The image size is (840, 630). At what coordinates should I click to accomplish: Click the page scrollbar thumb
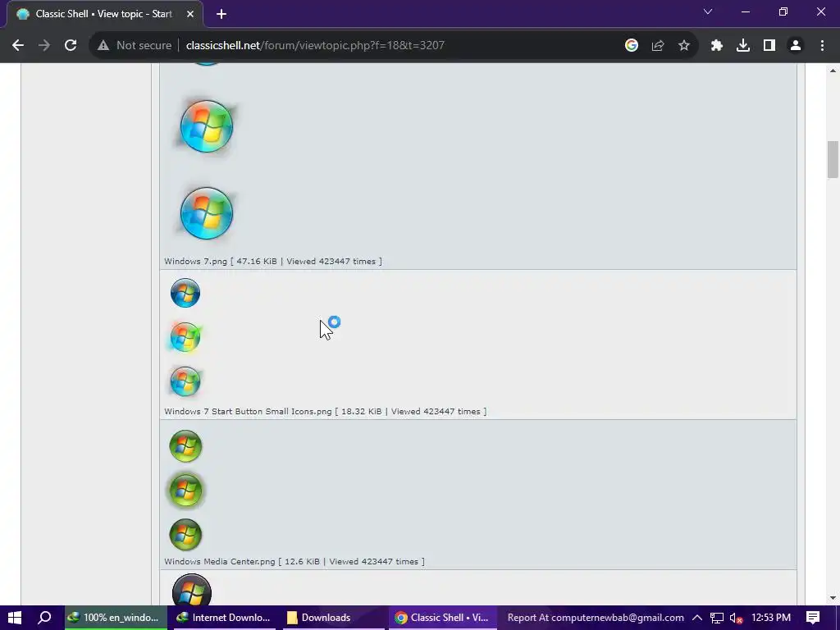coord(833,159)
